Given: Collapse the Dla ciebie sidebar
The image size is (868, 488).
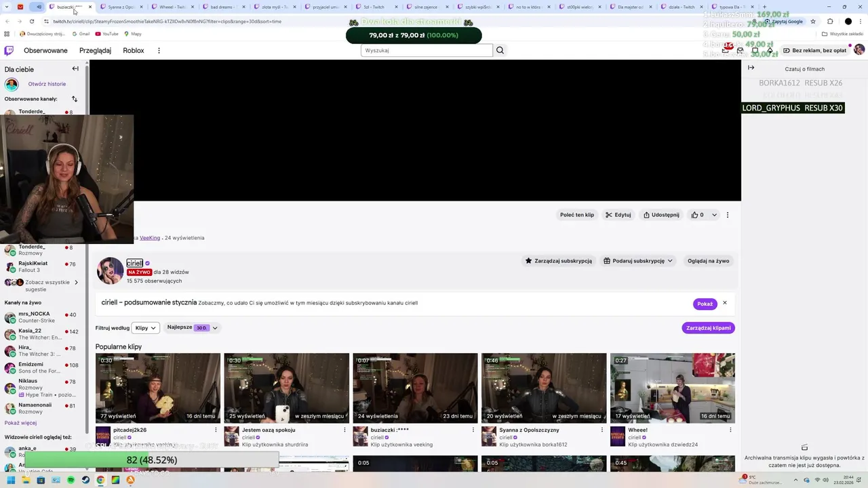Looking at the screenshot, I should (75, 68).
